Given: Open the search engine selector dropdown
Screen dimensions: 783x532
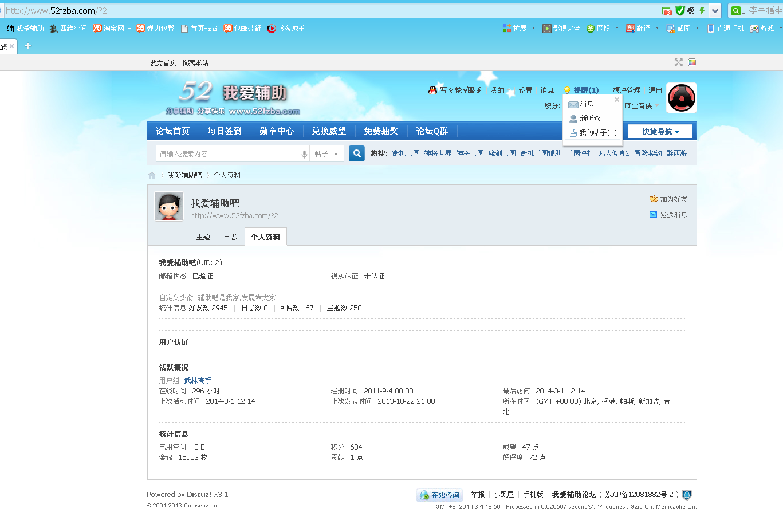Looking at the screenshot, I should click(737, 11).
